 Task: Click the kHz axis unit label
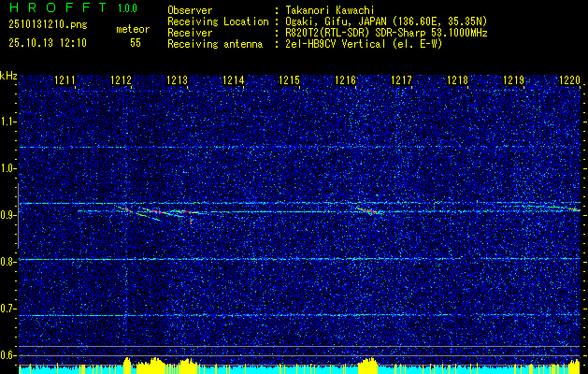[x=8, y=76]
